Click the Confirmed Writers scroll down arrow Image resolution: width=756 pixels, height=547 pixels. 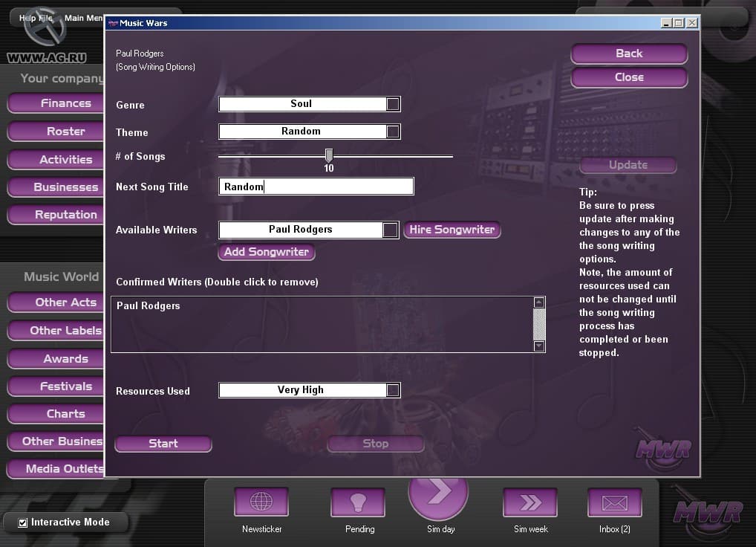coord(539,346)
